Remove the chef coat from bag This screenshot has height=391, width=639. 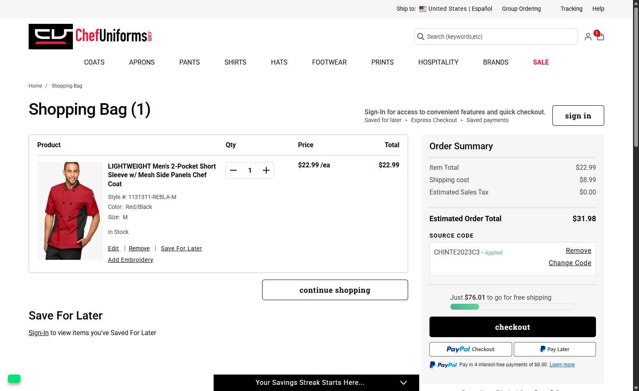click(139, 249)
